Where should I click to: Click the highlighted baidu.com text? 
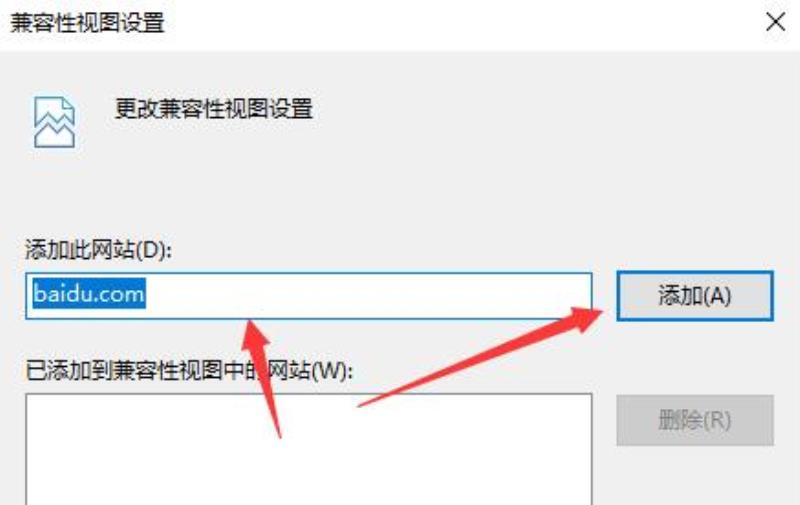pos(89,294)
